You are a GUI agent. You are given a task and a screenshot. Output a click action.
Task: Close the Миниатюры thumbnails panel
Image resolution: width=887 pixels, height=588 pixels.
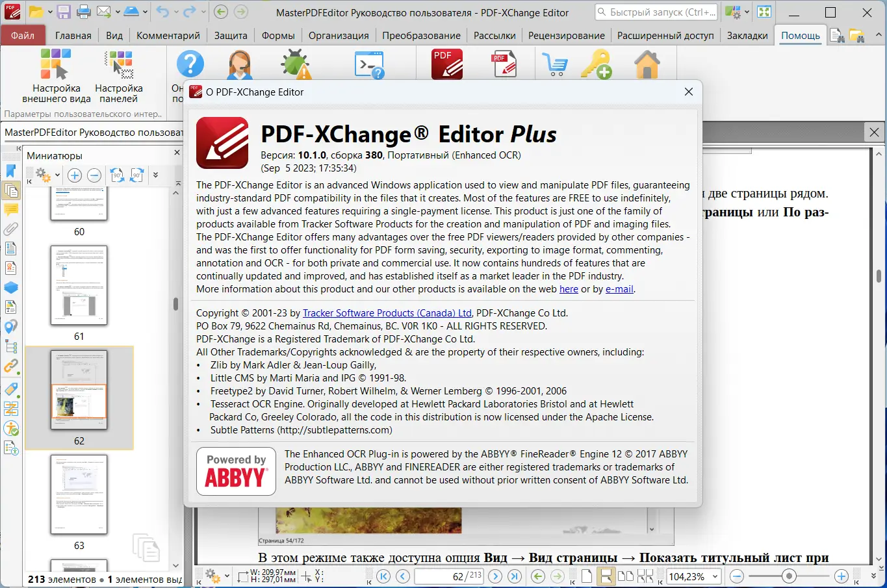pyautogui.click(x=177, y=153)
